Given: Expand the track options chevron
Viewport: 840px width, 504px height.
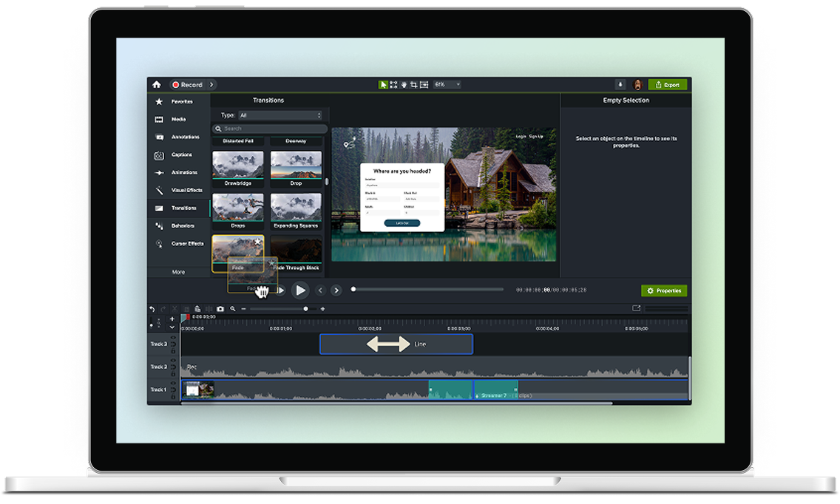Looking at the screenshot, I should coord(172,327).
